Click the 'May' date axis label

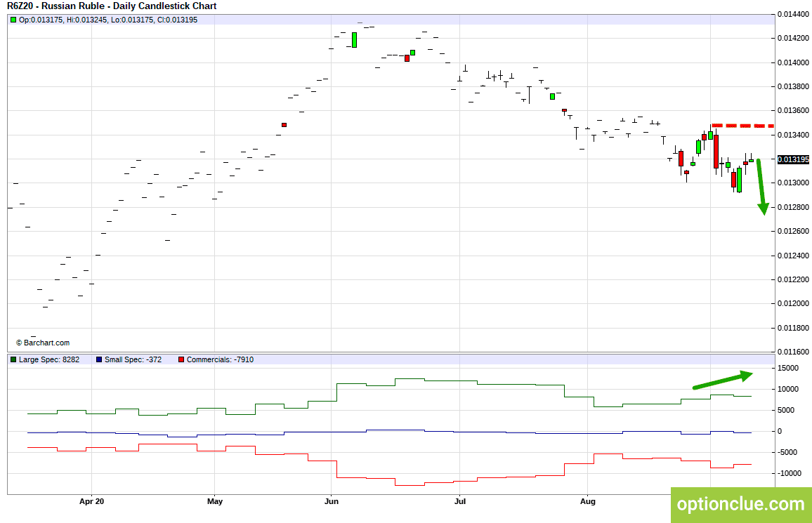click(215, 501)
